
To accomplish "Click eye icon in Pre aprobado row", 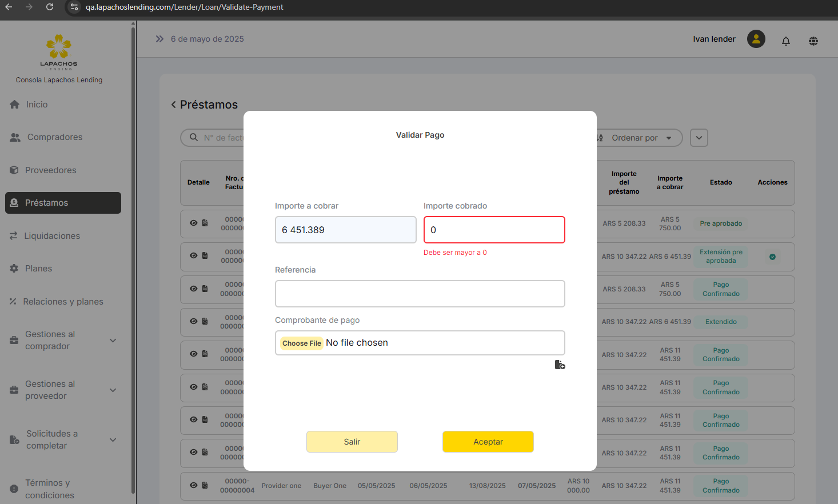I will click(194, 223).
